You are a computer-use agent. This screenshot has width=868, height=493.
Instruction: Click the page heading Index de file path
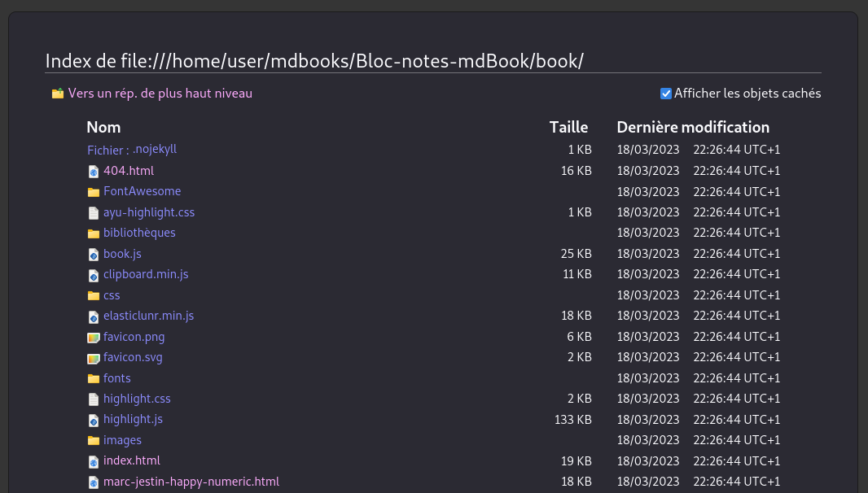tap(314, 61)
